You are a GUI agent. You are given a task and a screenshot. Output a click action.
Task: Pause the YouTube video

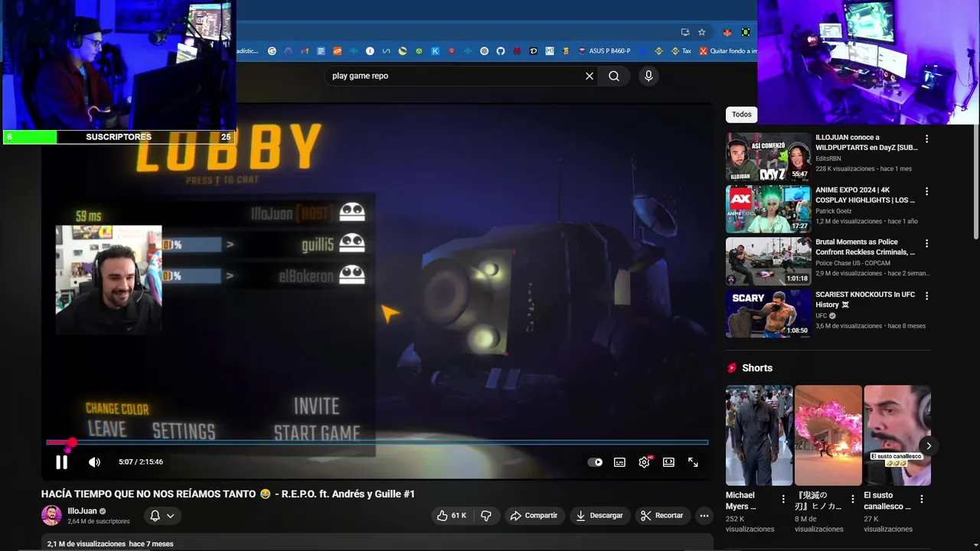pyautogui.click(x=61, y=462)
